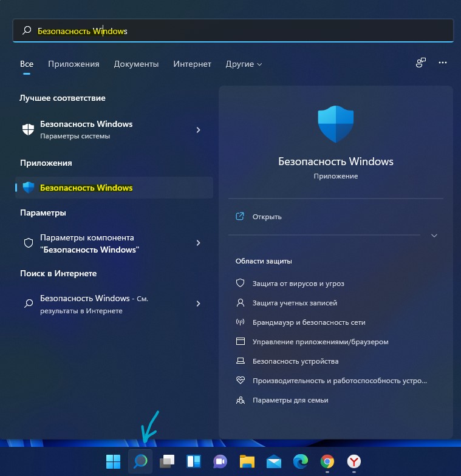Expand arrow beside the Internet search result
The width and height of the screenshot is (461, 476).
tap(198, 304)
